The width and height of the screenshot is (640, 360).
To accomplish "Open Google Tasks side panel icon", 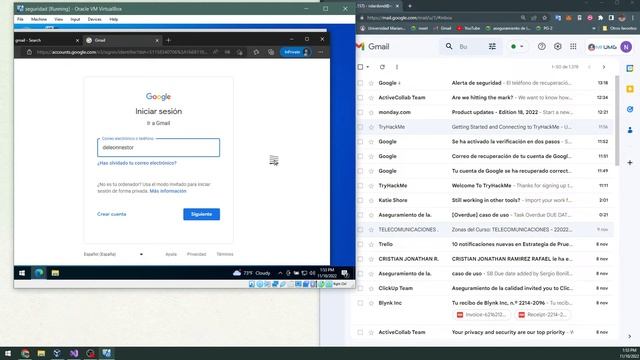I will (630, 109).
